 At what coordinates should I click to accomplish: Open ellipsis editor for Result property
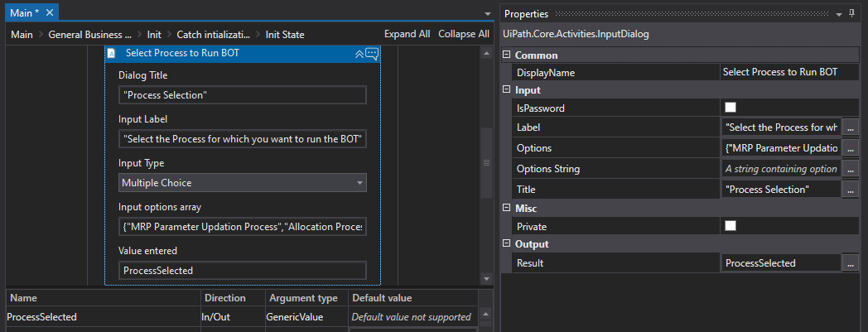tap(851, 262)
